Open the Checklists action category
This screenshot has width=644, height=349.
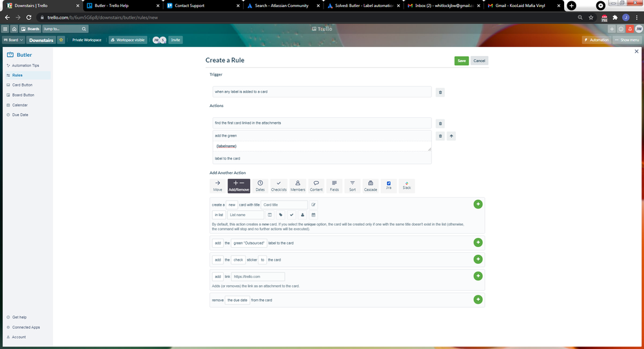[x=278, y=186]
